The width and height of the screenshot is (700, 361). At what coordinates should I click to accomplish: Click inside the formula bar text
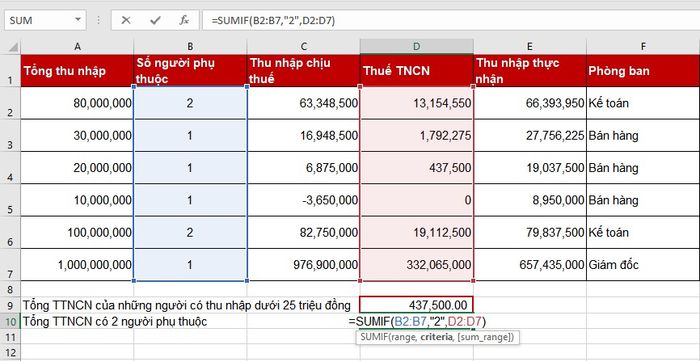coord(273,20)
